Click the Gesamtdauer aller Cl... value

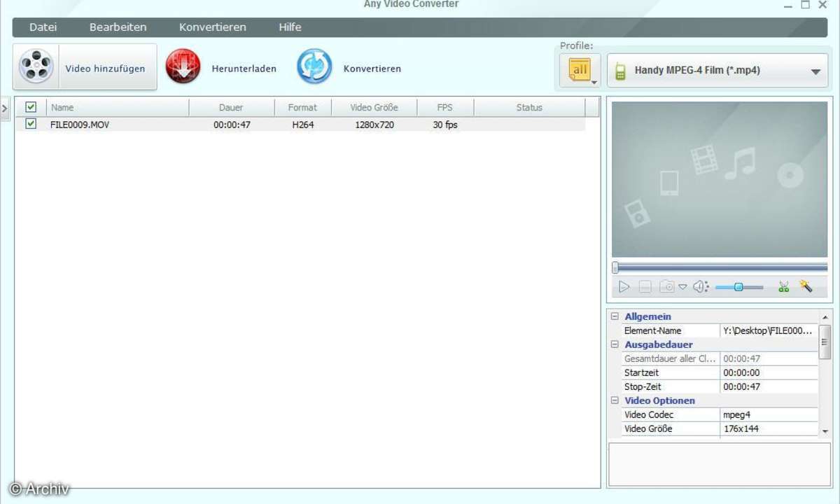click(769, 358)
